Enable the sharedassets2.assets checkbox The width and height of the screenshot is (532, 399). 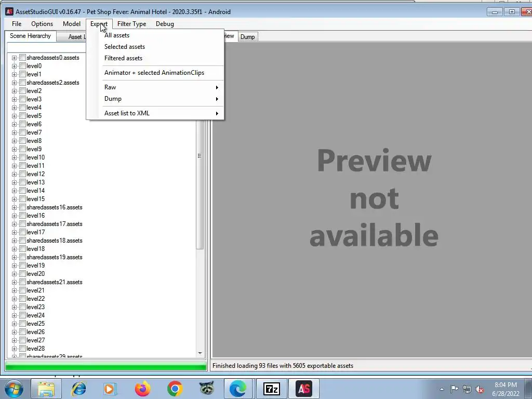click(x=23, y=83)
